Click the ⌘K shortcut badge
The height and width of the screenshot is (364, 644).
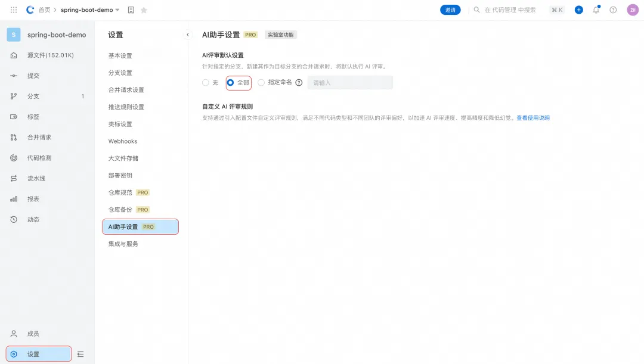pos(557,10)
